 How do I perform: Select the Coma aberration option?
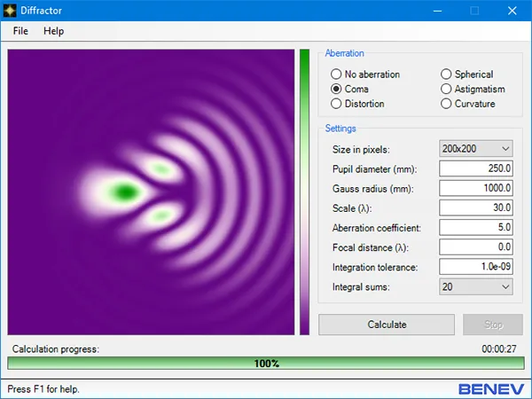[349, 89]
